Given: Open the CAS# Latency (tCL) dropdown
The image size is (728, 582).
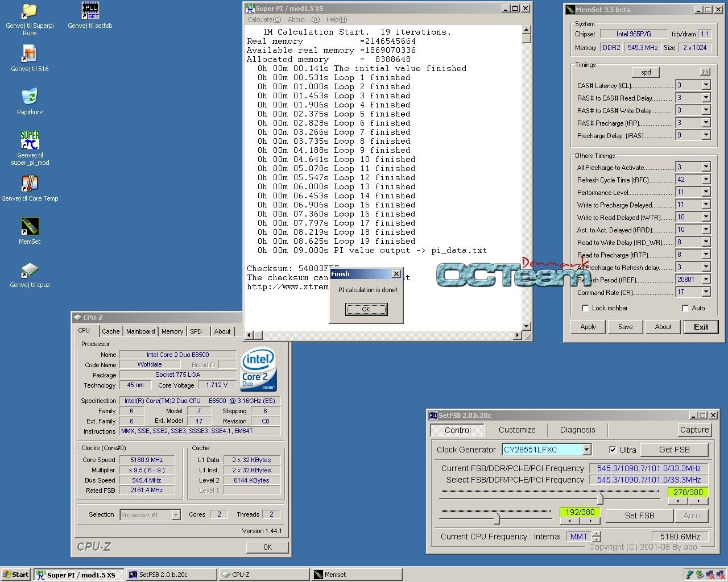Looking at the screenshot, I should tap(706, 85).
